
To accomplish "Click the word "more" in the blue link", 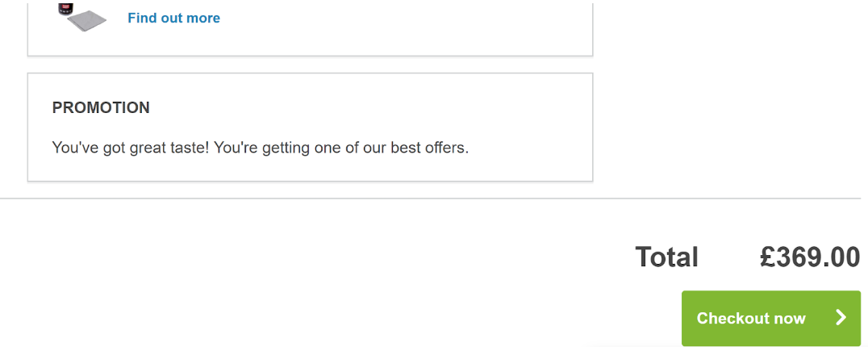I will (x=202, y=18).
